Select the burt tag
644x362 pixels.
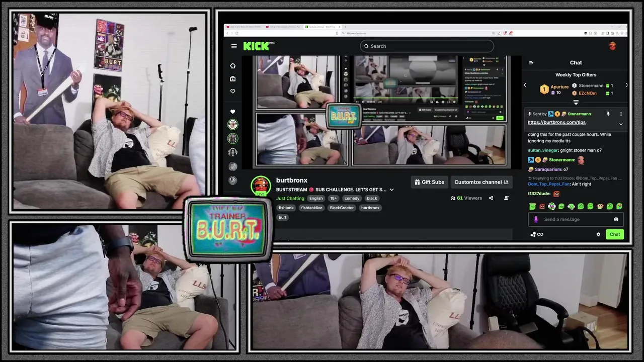pyautogui.click(x=282, y=218)
